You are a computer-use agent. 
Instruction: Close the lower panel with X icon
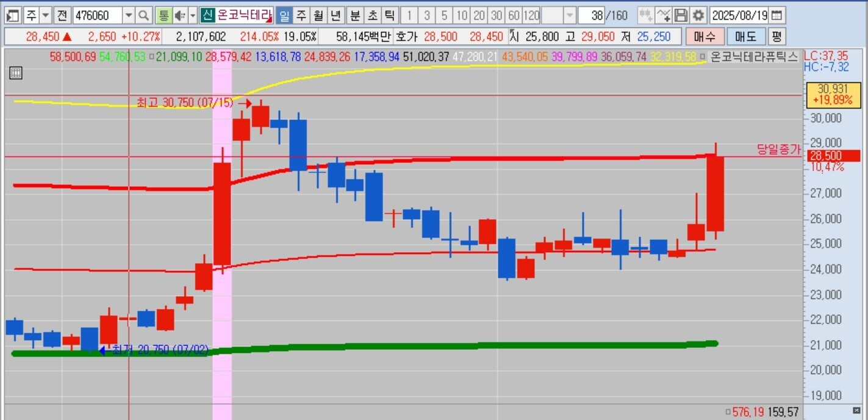point(856,411)
